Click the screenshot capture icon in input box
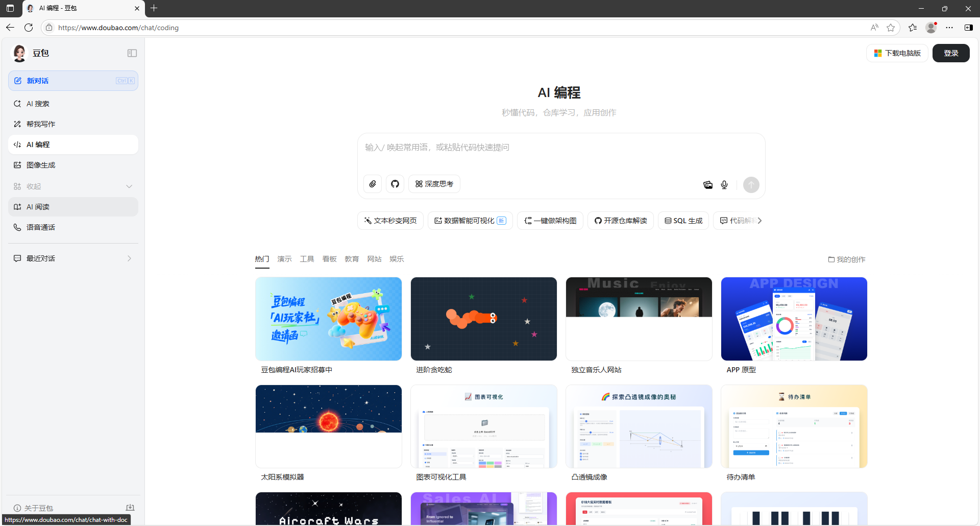Viewport: 980px width, 526px height. pyautogui.click(x=708, y=185)
